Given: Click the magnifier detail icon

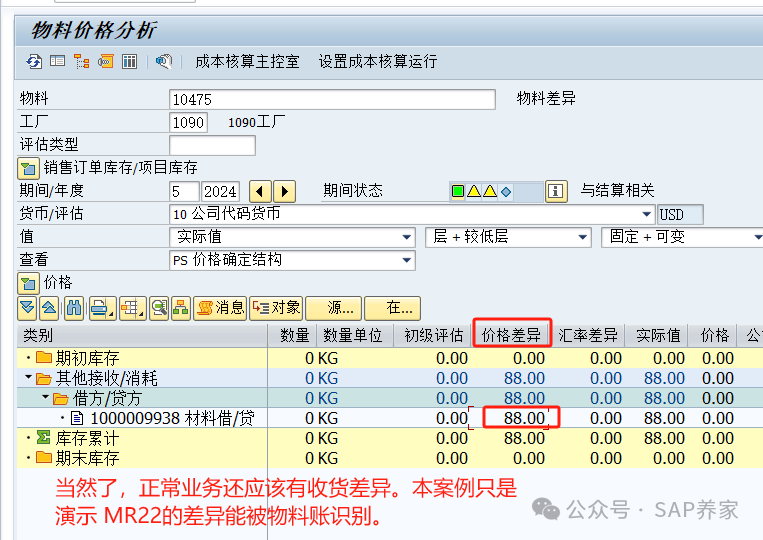Looking at the screenshot, I should pyautogui.click(x=159, y=308).
